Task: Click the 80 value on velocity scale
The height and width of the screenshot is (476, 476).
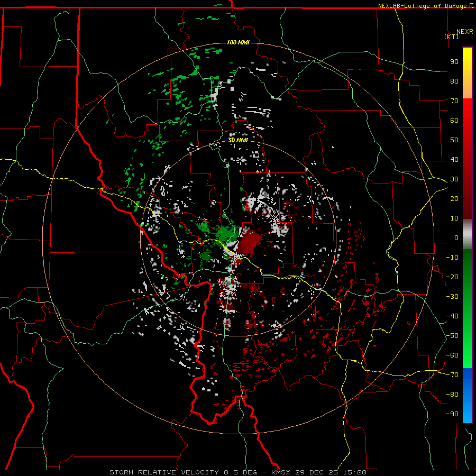Action: tap(454, 81)
